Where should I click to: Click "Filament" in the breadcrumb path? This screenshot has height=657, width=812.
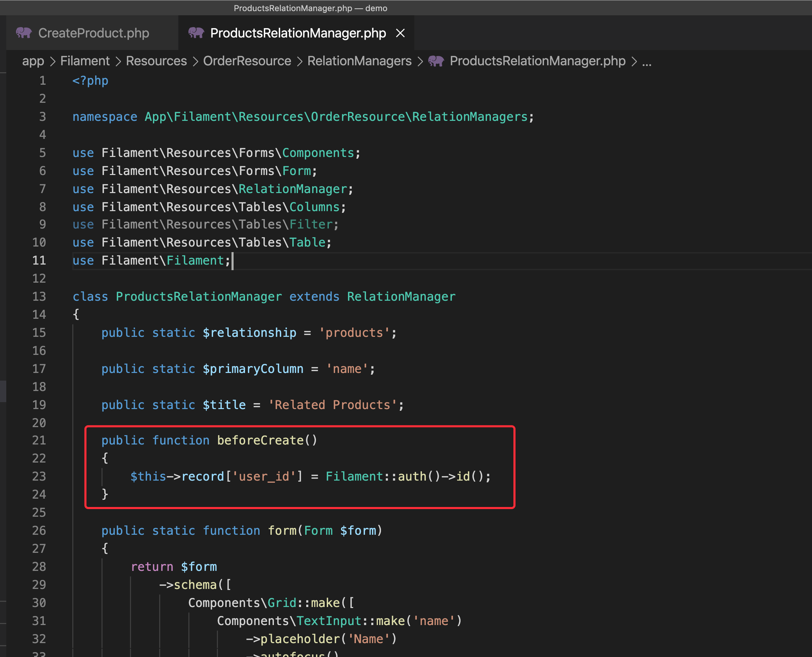coord(85,61)
